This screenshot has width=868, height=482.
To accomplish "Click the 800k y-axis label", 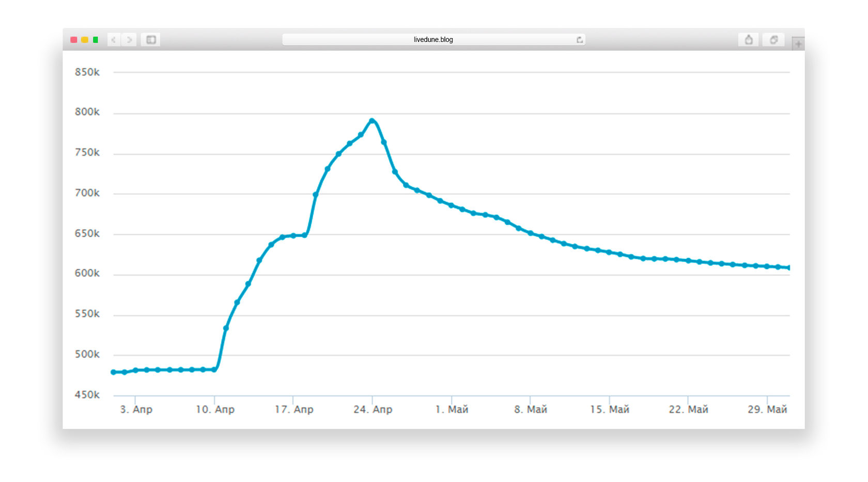I will point(87,112).
